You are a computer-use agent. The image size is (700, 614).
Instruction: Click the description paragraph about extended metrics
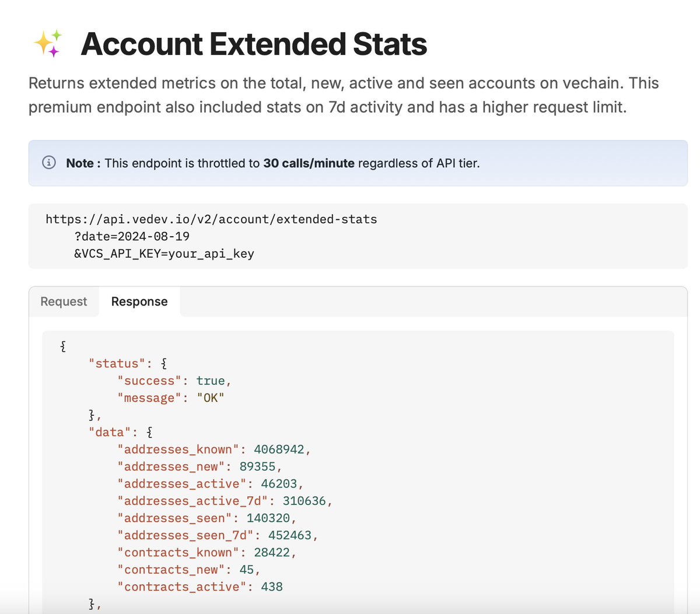344,95
